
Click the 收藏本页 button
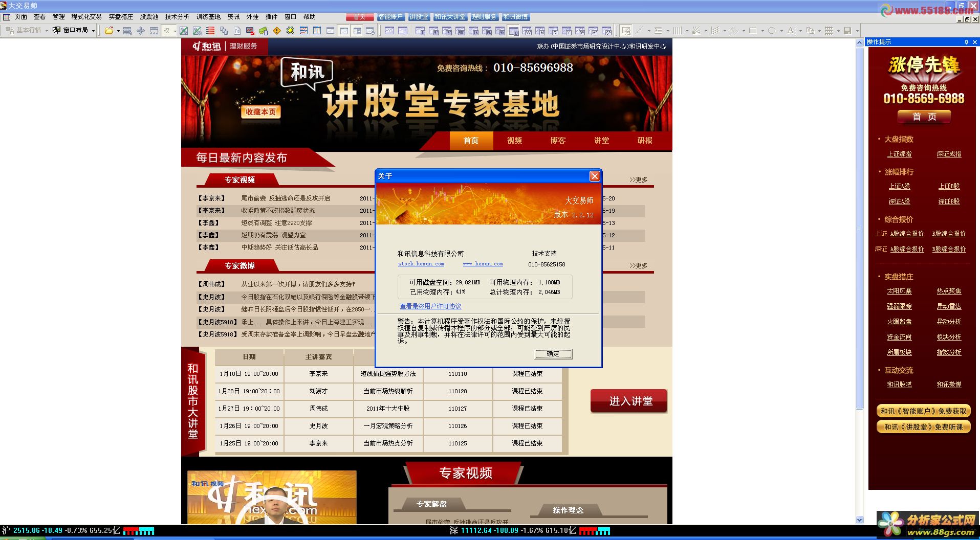[261, 112]
